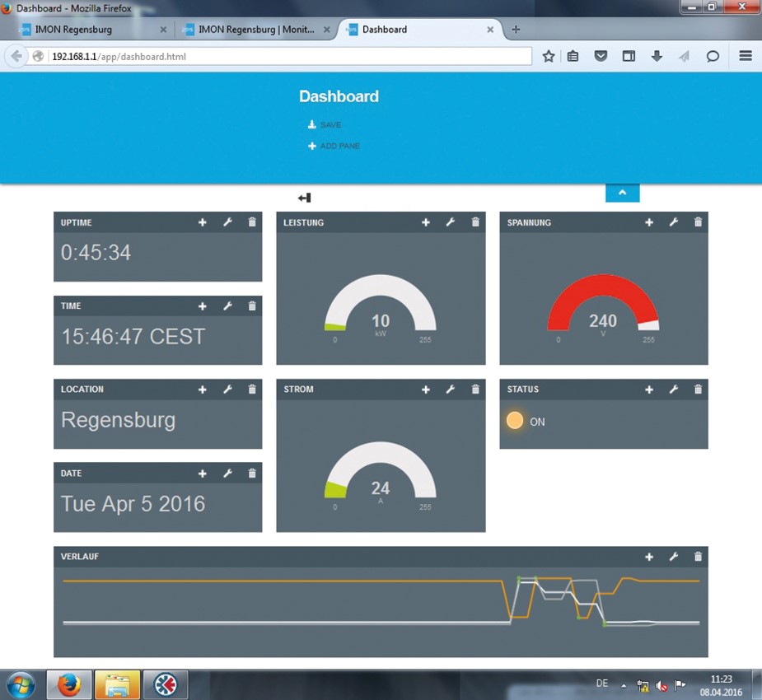Edit DATE pane via wrench icon

pos(227,474)
